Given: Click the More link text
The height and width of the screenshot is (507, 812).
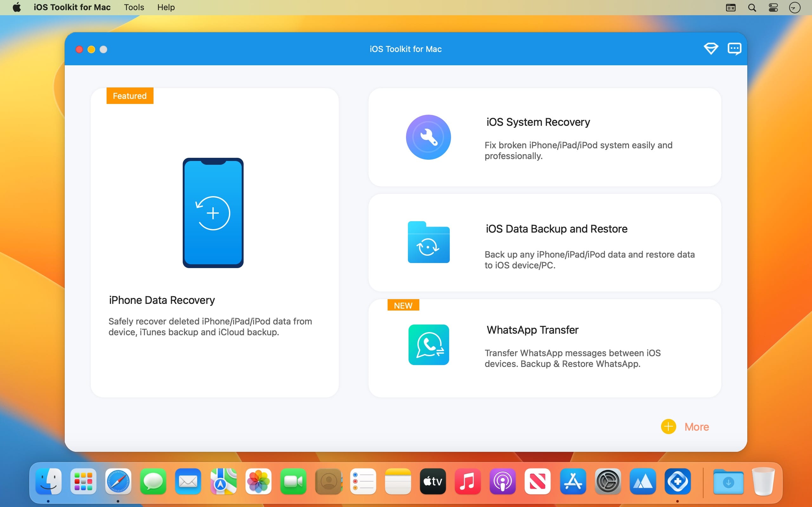Looking at the screenshot, I should pos(697,427).
